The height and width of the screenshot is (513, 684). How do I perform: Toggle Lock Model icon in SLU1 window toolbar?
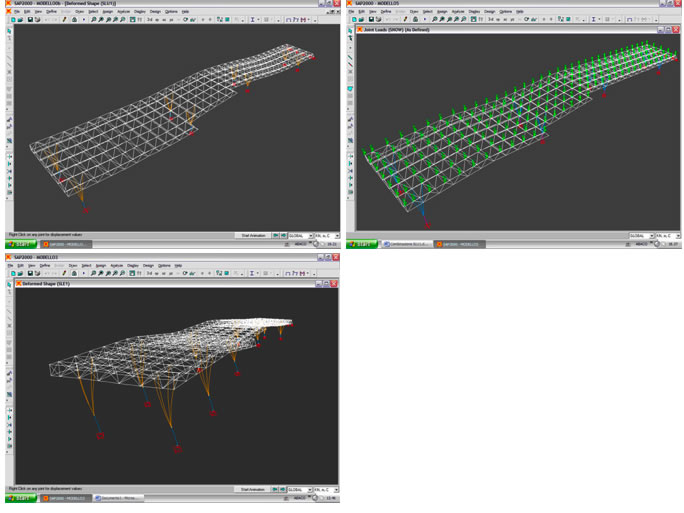point(74,20)
